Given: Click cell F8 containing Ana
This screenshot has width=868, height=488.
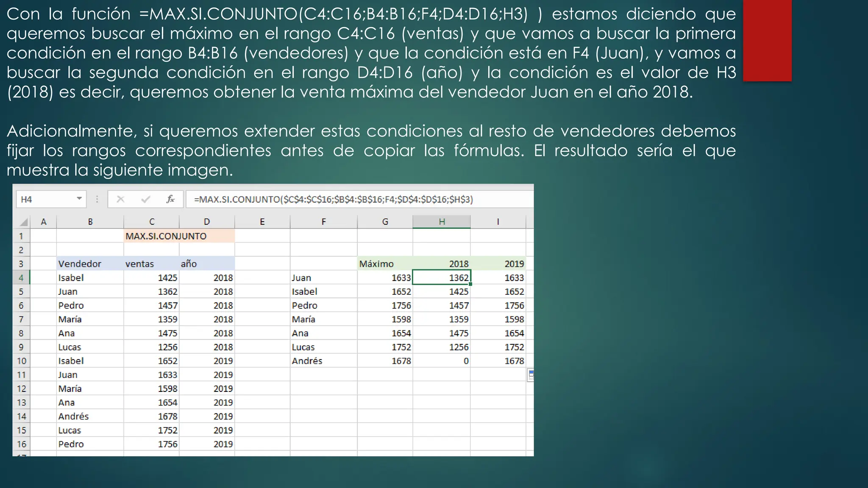Looking at the screenshot, I should click(x=324, y=333).
